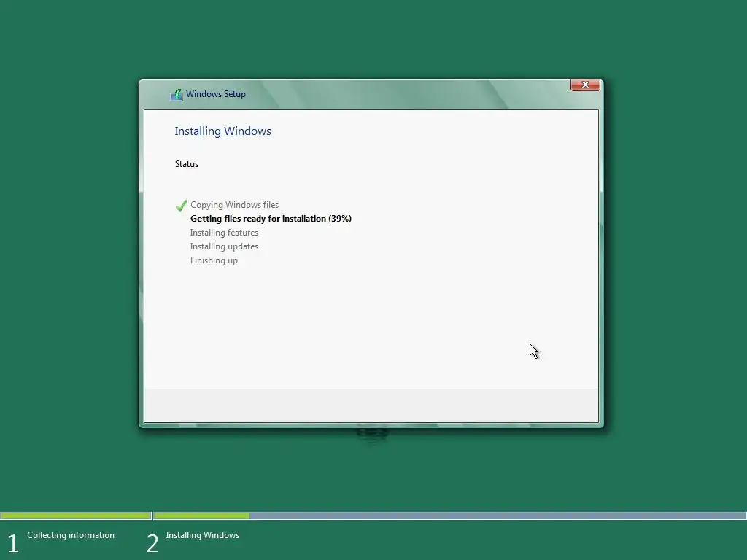This screenshot has height=560, width=747.
Task: Click step 2 'Installing Windows' label at bottom
Action: [203, 535]
